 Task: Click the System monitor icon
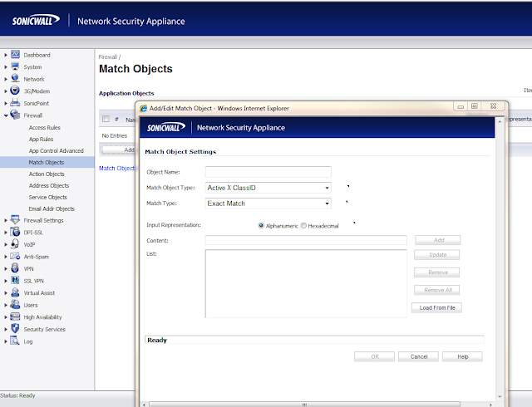tap(15, 66)
